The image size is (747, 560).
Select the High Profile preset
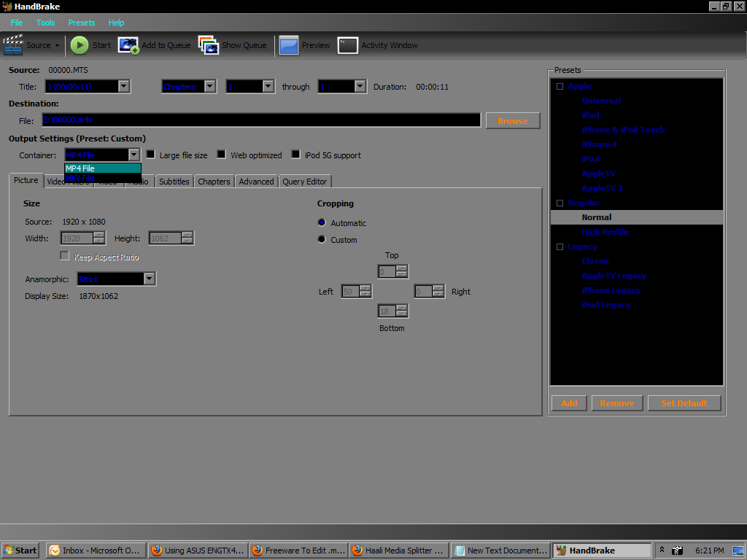pyautogui.click(x=605, y=232)
